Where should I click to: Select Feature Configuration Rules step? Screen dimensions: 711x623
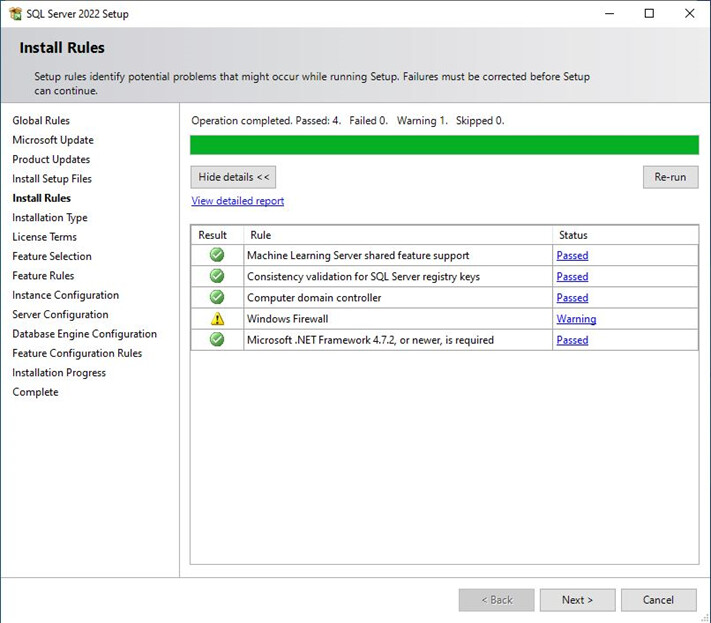click(x=77, y=353)
